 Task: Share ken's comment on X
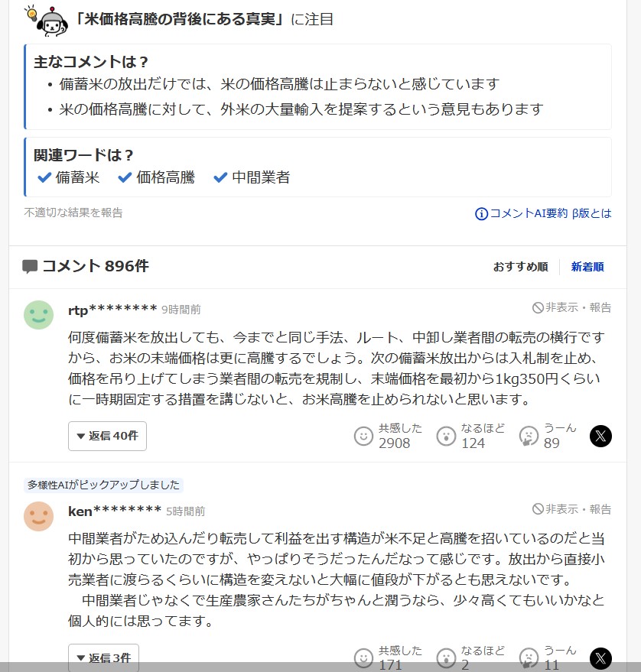point(600,658)
